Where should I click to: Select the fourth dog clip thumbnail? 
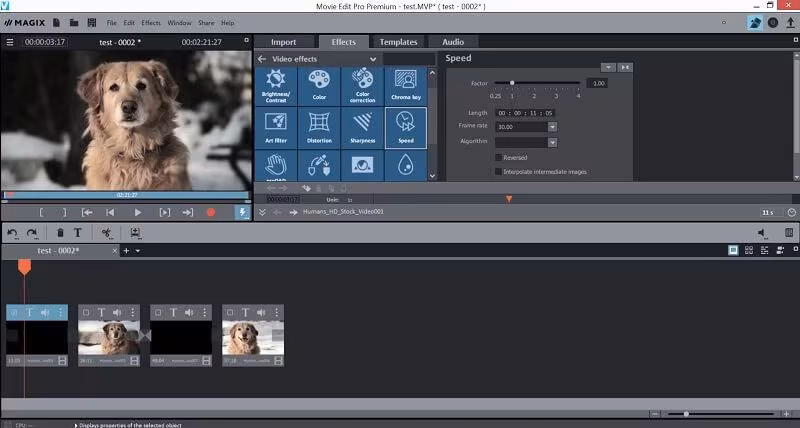pos(253,338)
